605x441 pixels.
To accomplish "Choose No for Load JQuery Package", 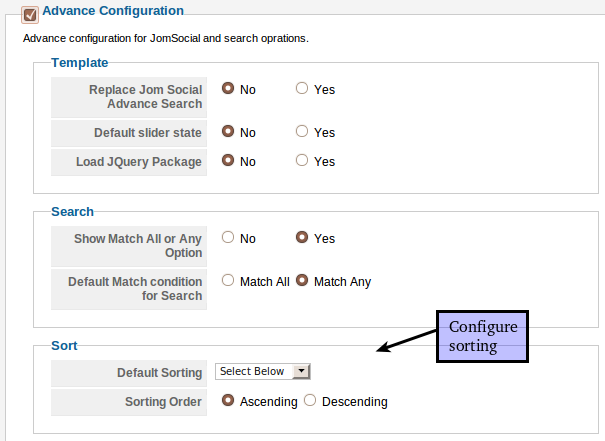I will click(x=228, y=160).
